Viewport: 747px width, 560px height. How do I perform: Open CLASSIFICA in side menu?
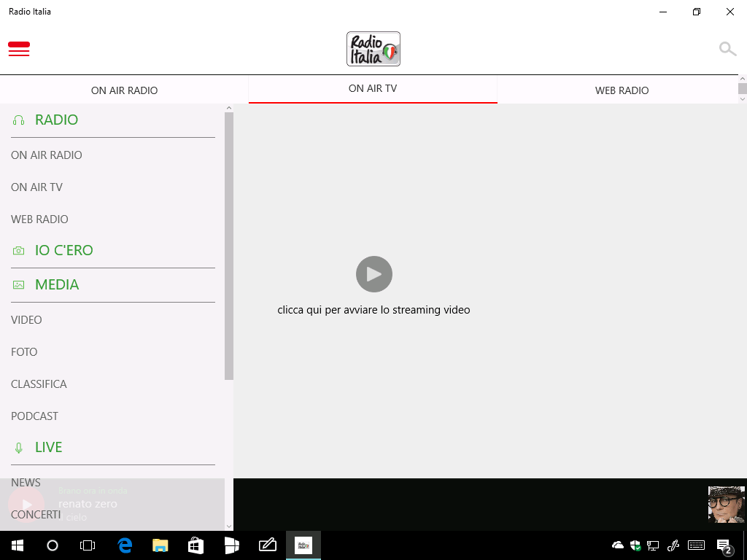39,384
